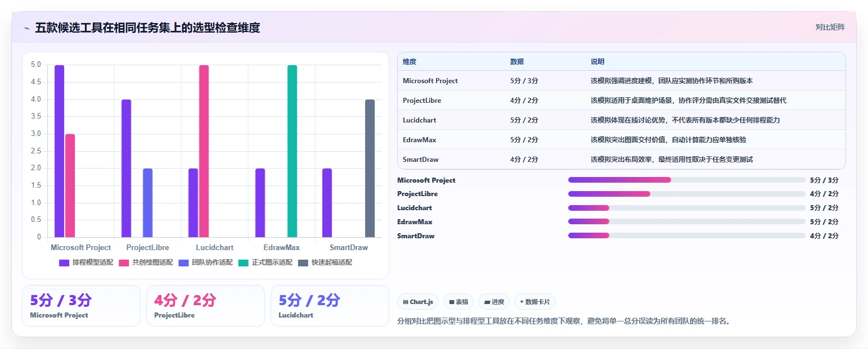The height and width of the screenshot is (349, 868).
Task: Click EdrawMax in the table's first column
Action: click(x=420, y=140)
